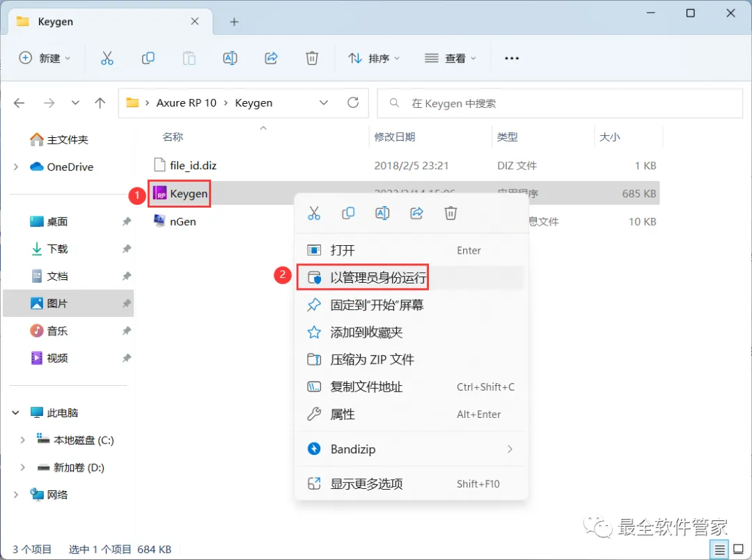
Task: Click the toolbar Rename icon
Action: pyautogui.click(x=230, y=58)
